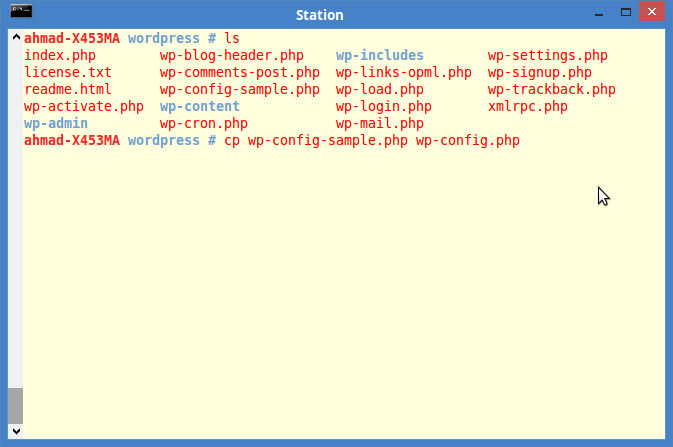Click the Station window title
The image size is (673, 447).
pyautogui.click(x=320, y=15)
